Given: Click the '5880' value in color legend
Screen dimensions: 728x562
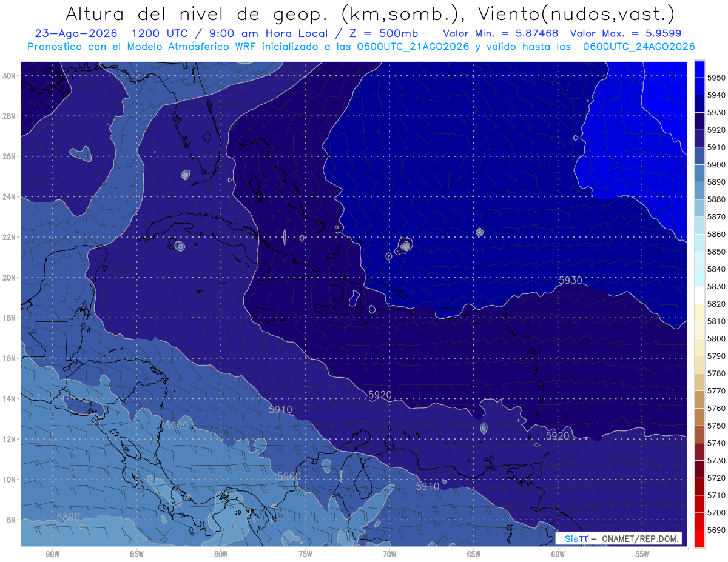Looking at the screenshot, I should (x=716, y=199).
